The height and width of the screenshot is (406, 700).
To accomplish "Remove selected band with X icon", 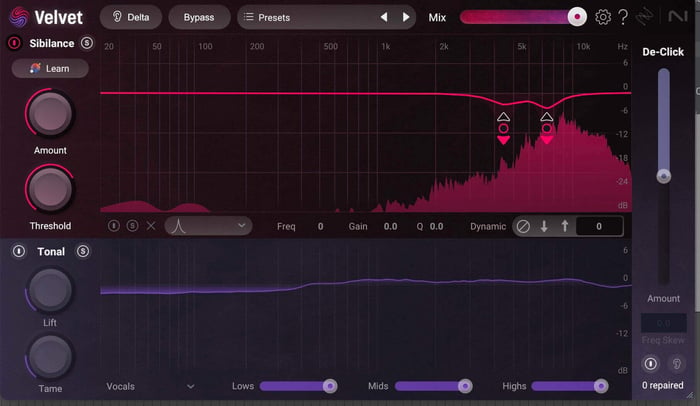I will 151,226.
